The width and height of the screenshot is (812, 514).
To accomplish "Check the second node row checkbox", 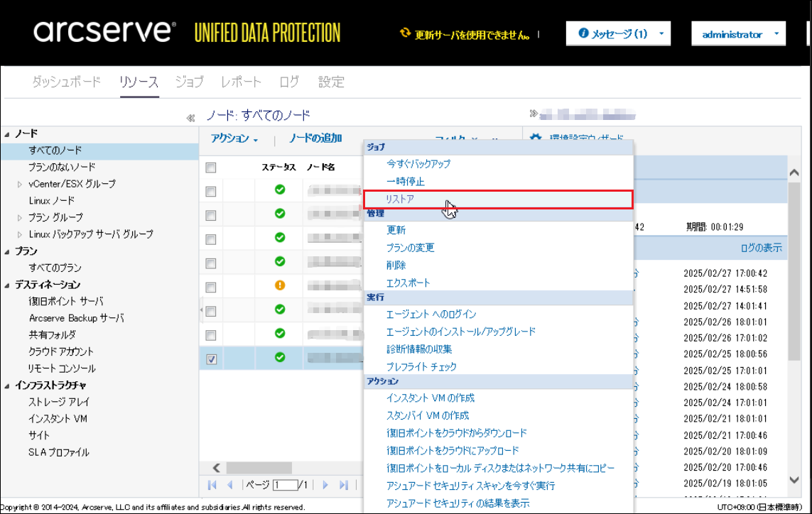I will (211, 215).
